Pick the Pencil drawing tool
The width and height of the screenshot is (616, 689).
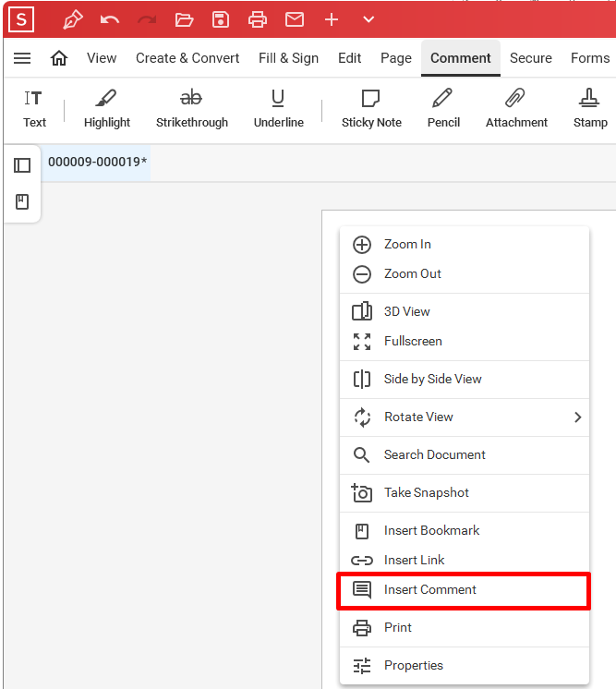[x=443, y=109]
